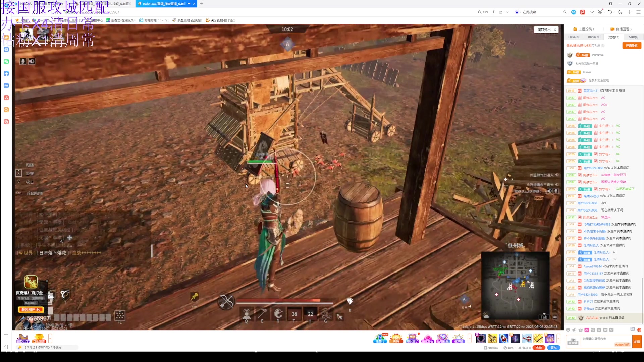Send the red-white plane gift

(527, 338)
